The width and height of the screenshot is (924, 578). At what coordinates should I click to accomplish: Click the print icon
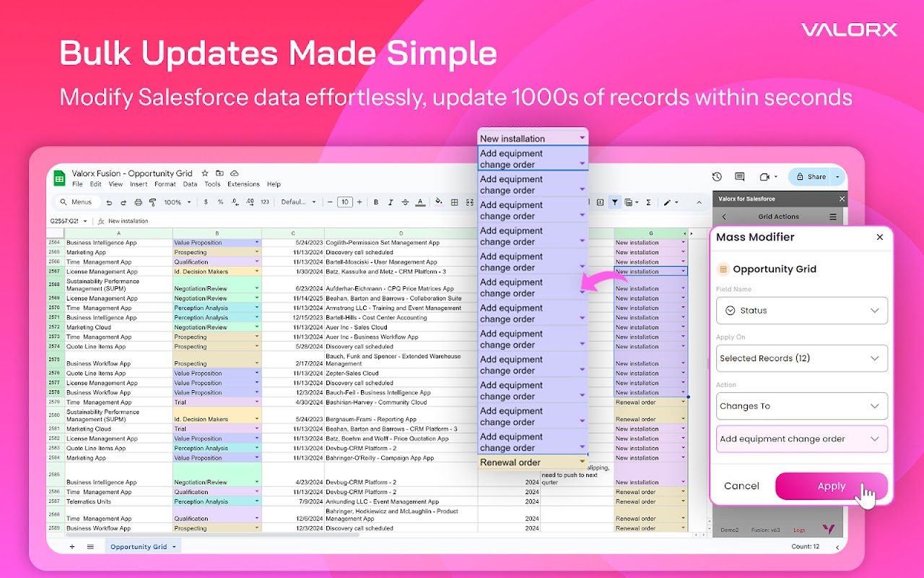138,202
